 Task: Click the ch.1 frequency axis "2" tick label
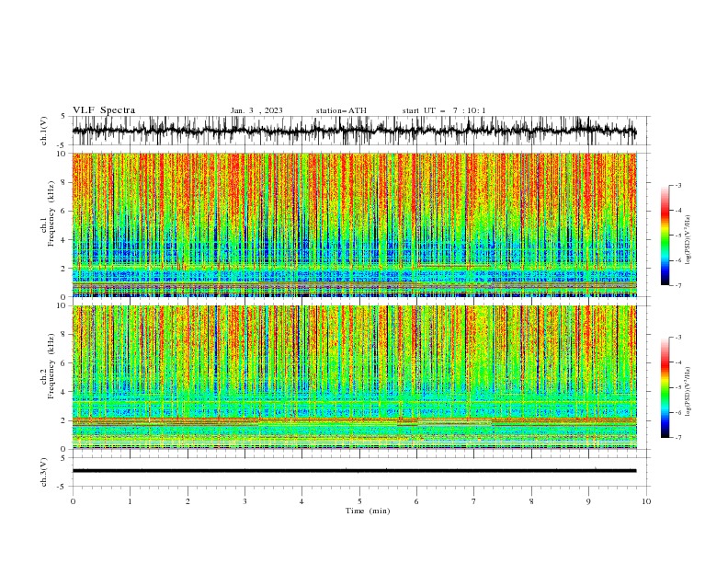pos(65,269)
